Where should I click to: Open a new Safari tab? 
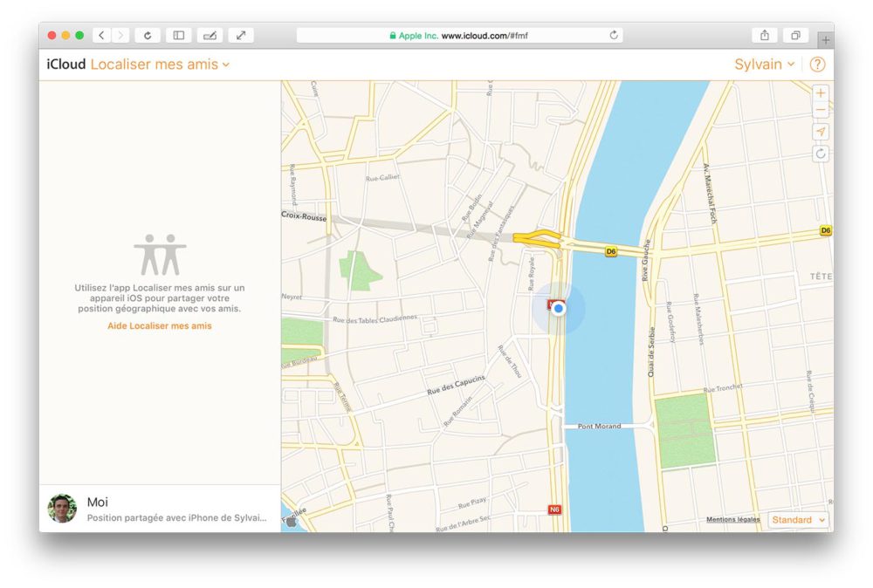[825, 40]
